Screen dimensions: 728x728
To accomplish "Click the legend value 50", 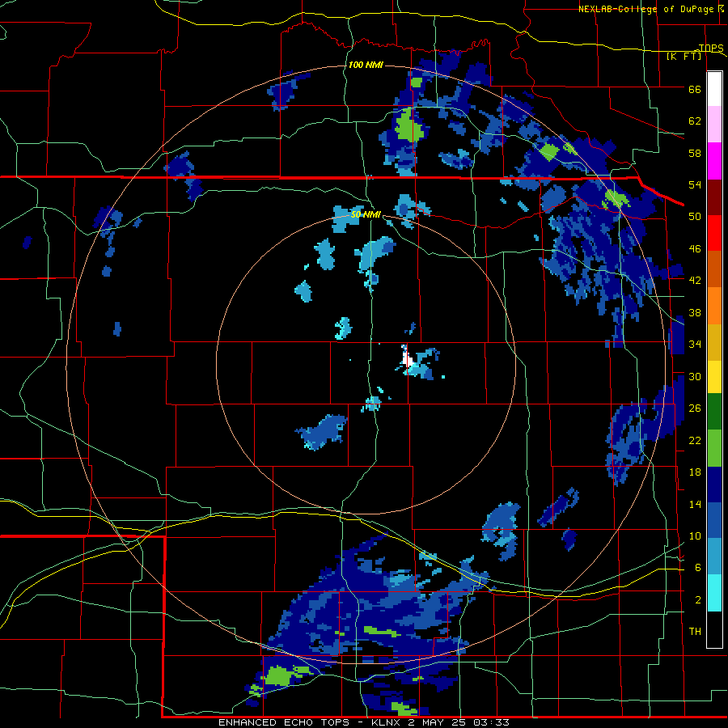I will 695,216.
